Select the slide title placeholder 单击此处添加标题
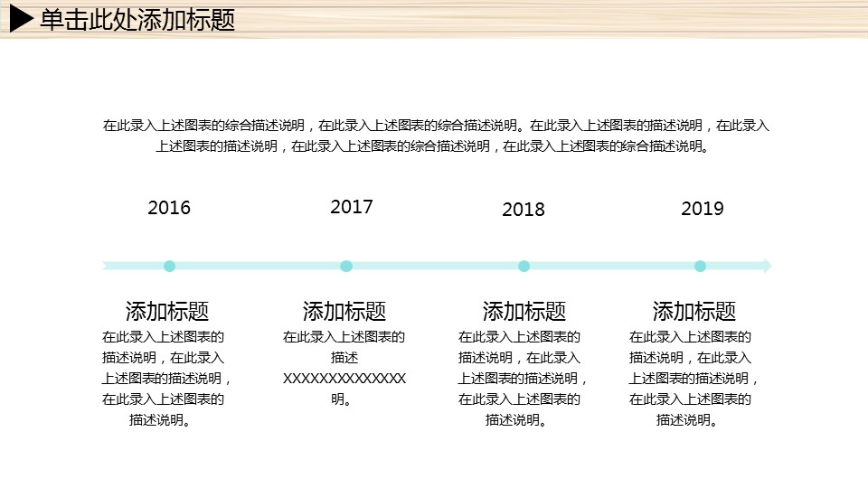Image resolution: width=868 pixels, height=488 pixels. 137,20
